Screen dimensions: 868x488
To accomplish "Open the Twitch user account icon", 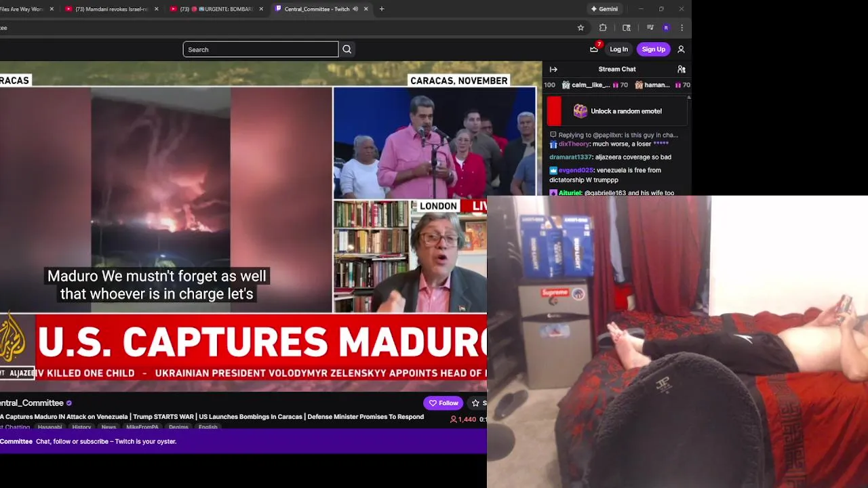I will click(681, 49).
